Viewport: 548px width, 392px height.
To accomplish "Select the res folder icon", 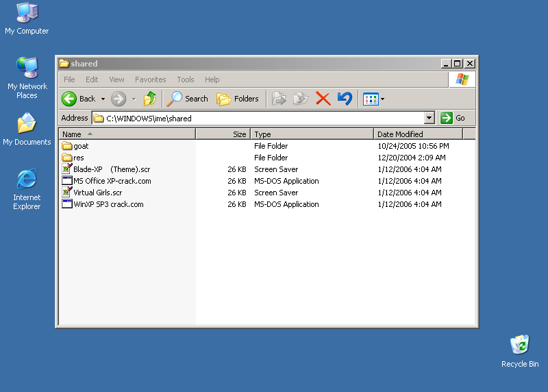I will pos(66,158).
